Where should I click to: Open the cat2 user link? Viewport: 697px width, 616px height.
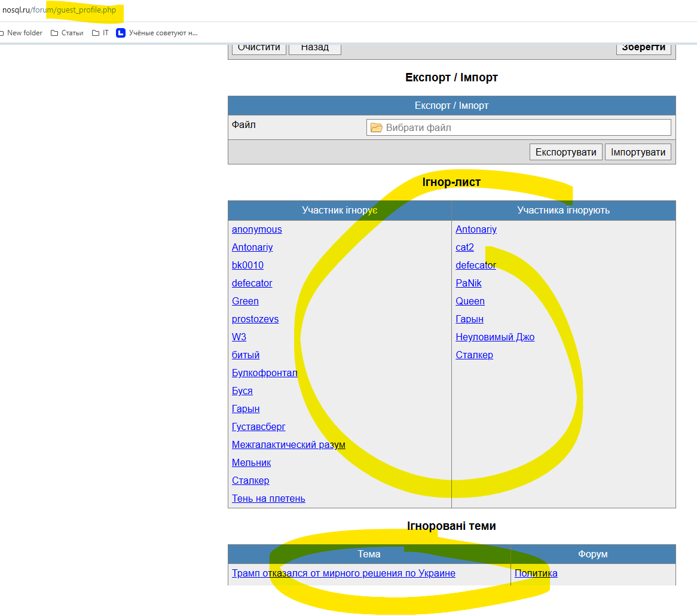464,248
